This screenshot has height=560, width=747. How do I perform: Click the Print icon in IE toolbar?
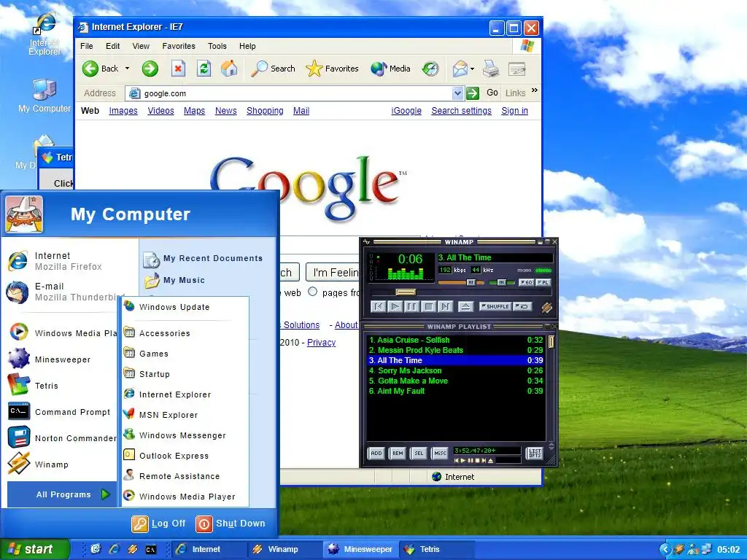(491, 69)
